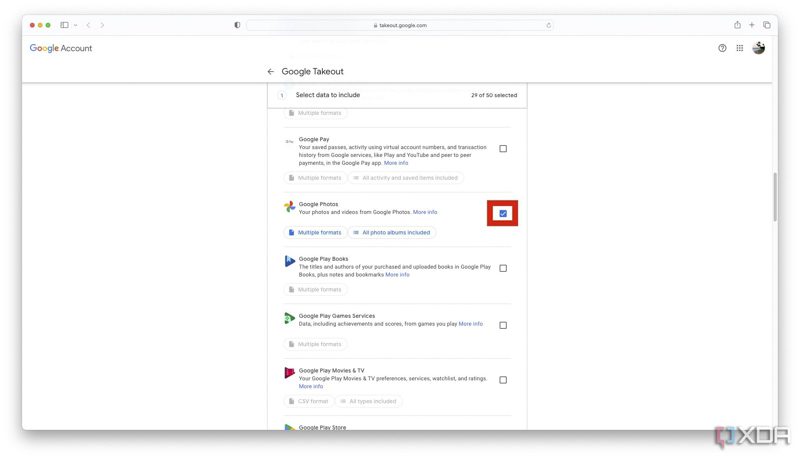Click the privacy shield icon

pos(237,24)
